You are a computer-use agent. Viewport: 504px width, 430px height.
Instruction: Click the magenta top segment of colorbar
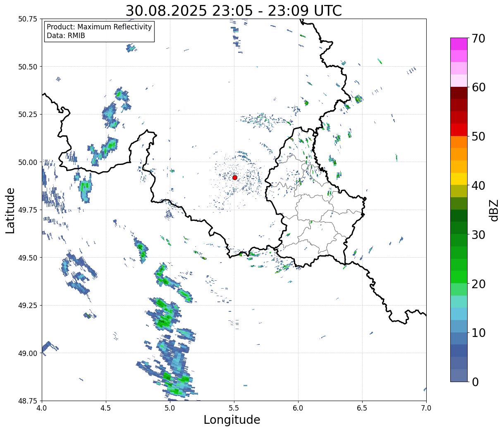459,44
